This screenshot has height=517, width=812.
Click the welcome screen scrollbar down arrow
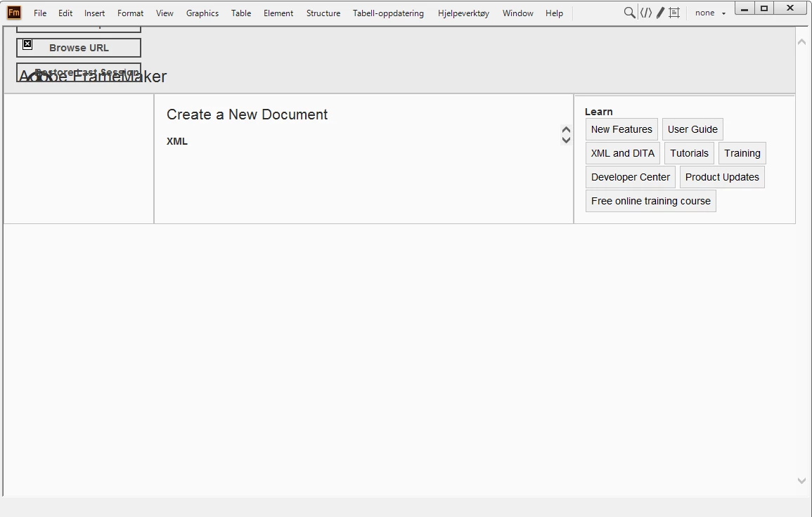pos(801,480)
